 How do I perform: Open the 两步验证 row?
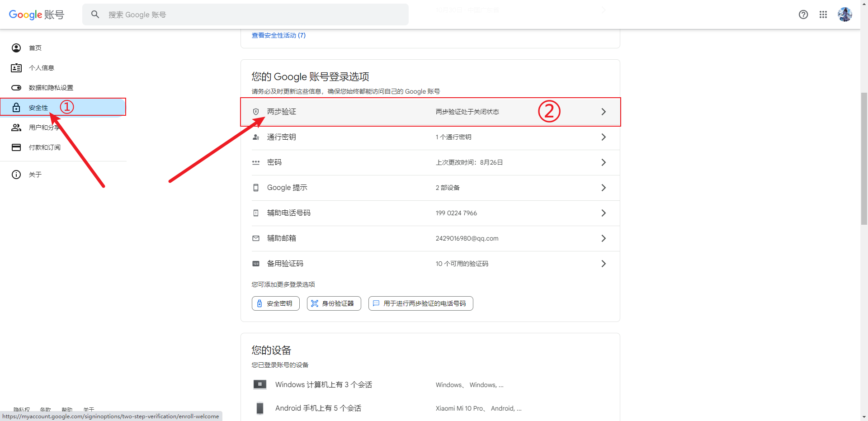430,112
